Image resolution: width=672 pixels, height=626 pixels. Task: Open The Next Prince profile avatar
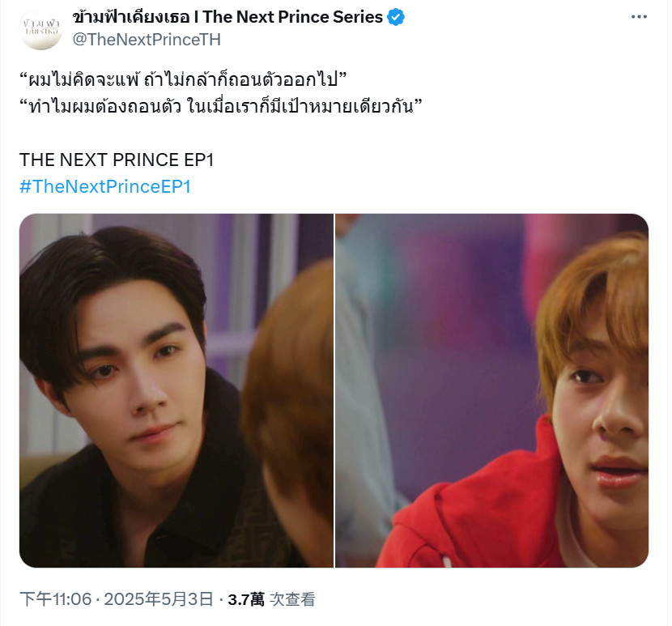coord(41,28)
